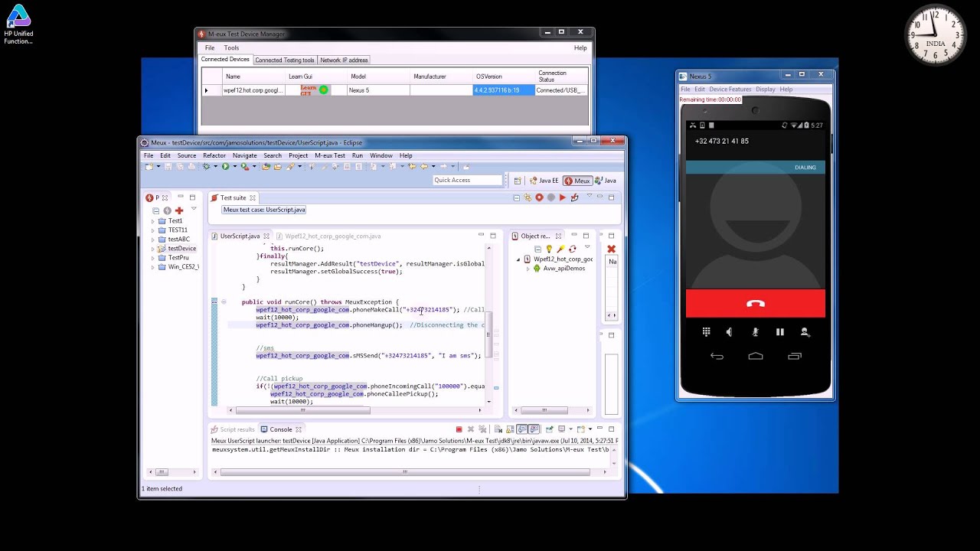Expand the testABC project folder
This screenshot has width=980, height=551.
[152, 240]
